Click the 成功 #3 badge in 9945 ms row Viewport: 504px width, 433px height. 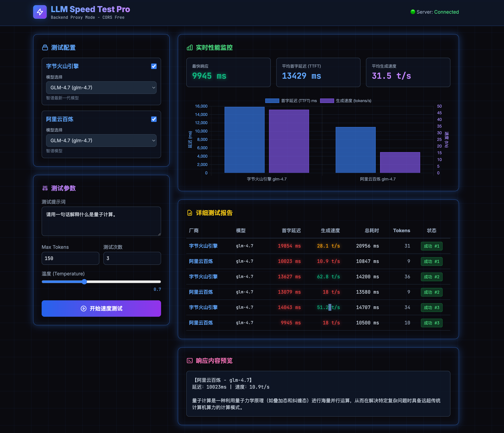pyautogui.click(x=431, y=323)
